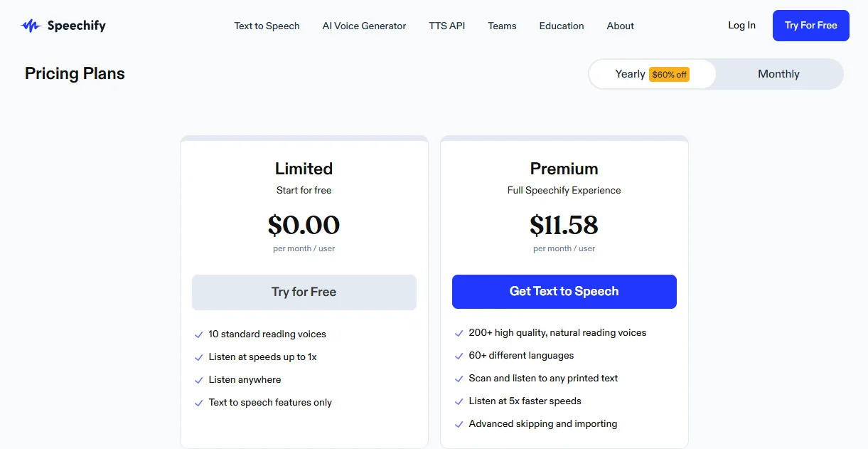Click the checkmark beside '10 standard reading voices'
The image size is (868, 449).
click(x=199, y=334)
